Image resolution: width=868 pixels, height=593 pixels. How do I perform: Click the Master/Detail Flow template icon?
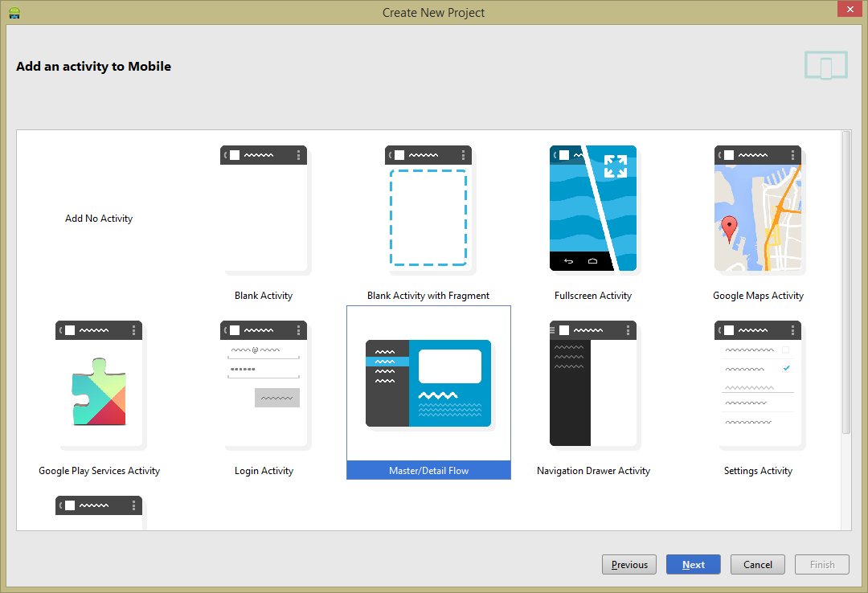pos(428,383)
